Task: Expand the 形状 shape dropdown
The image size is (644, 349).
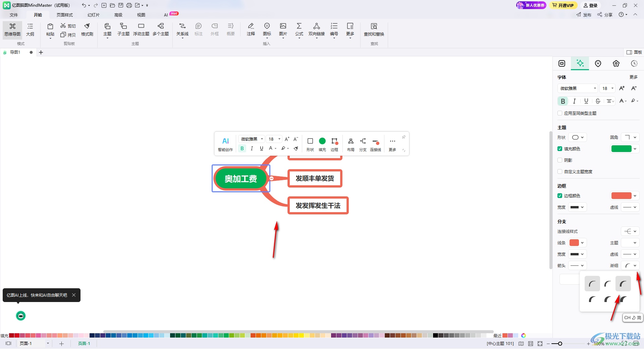Action: 578,137
